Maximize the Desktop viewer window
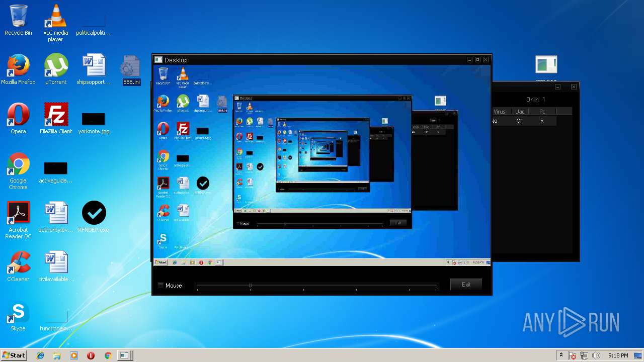Viewport: 644px width, 362px height. point(477,60)
